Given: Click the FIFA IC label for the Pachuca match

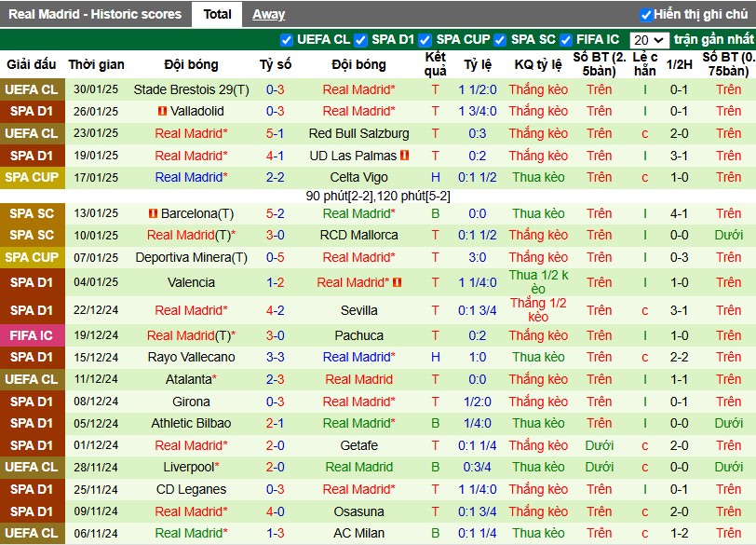Looking at the screenshot, I should point(32,335).
